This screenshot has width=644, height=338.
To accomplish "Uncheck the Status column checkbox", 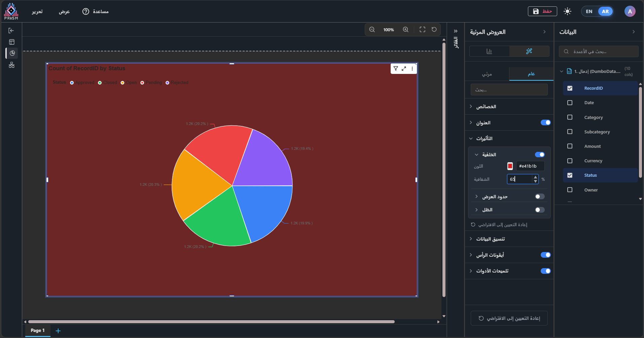I will [x=570, y=175].
